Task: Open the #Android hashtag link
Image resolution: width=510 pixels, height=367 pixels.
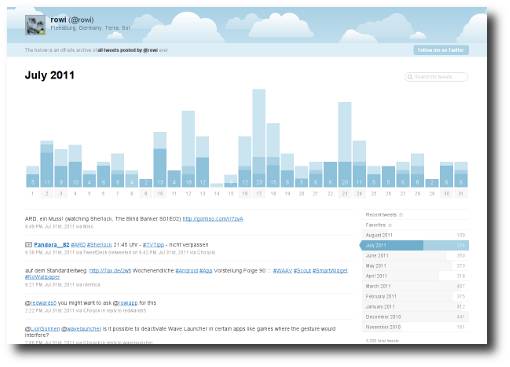Action: click(187, 271)
